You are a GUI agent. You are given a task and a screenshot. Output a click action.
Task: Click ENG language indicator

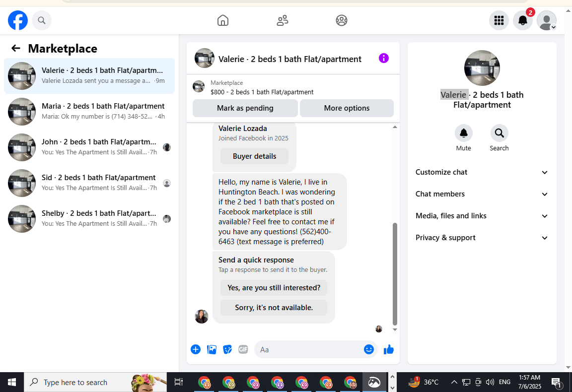pyautogui.click(x=504, y=382)
